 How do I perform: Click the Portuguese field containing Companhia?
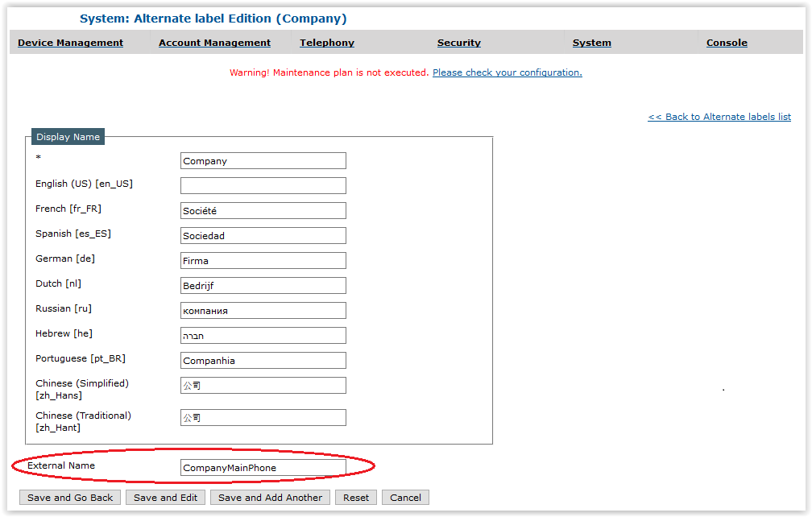coord(263,360)
